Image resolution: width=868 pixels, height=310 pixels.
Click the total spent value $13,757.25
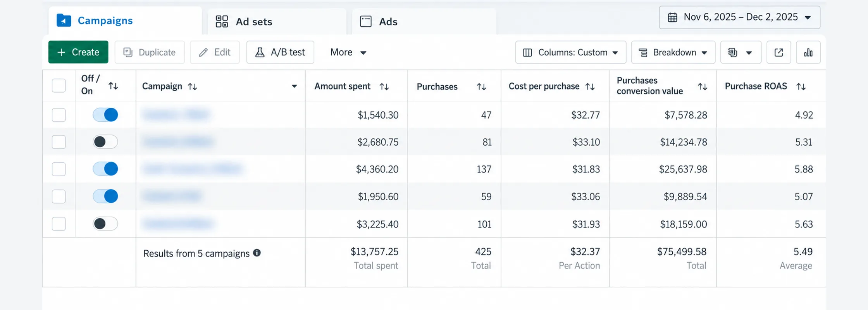[x=374, y=252]
